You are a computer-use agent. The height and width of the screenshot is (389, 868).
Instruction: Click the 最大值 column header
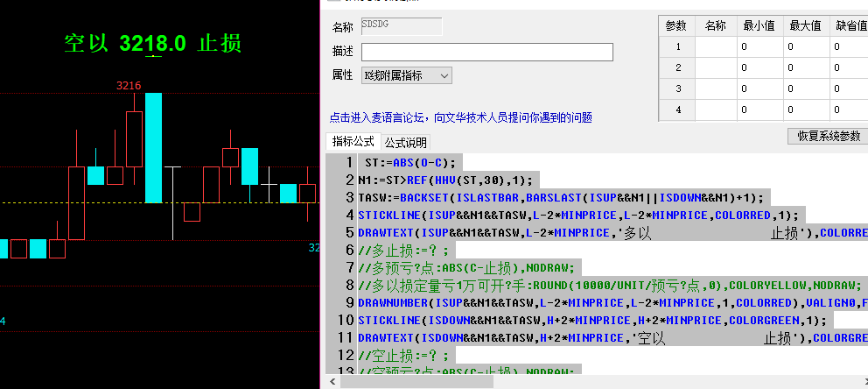[x=803, y=26]
